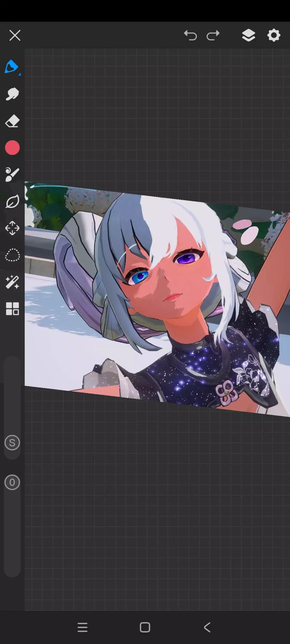Tap the imported character image on canvas

pos(157,299)
